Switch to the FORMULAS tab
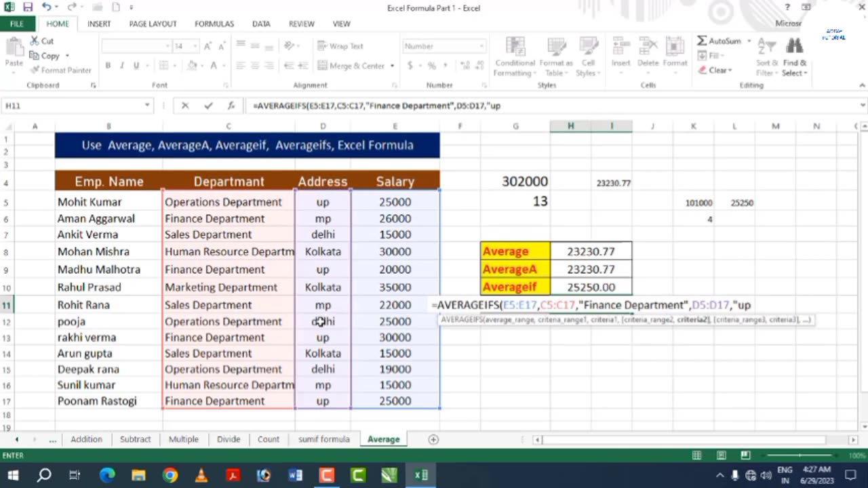The image size is (868, 488). (x=214, y=24)
